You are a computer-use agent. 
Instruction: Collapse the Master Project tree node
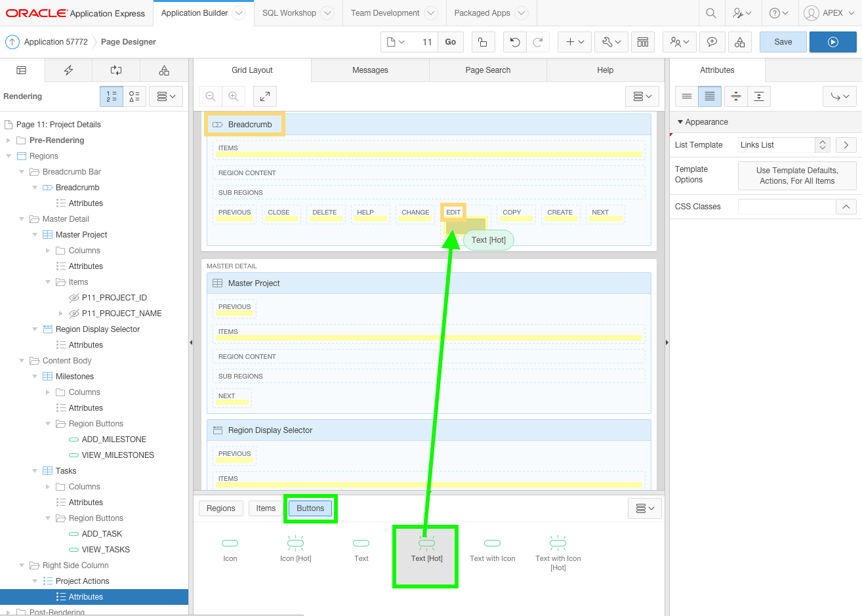coord(35,235)
